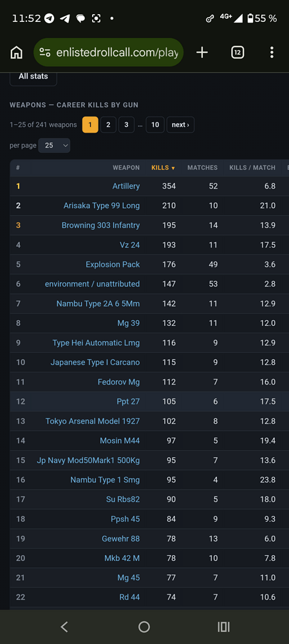Sort table by Matches column header
Viewport: 289px width, 644px height.
[x=202, y=167]
